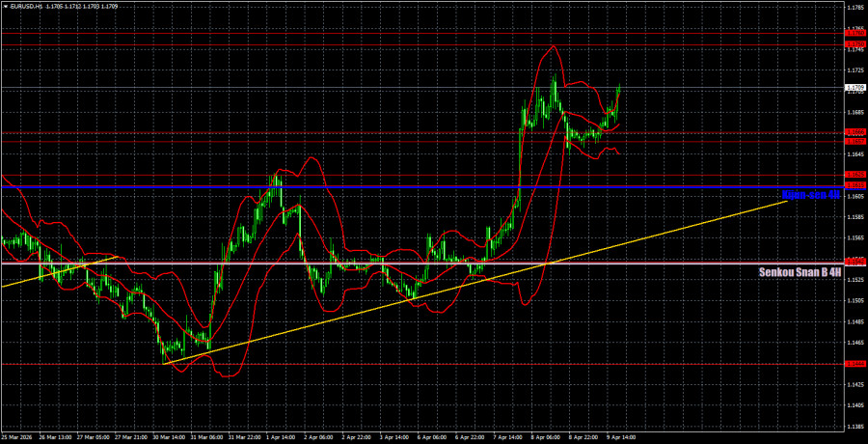The image size is (868, 444).
Task: Select the short yellow trendline near 27 Mar
Action: pyautogui.click(x=61, y=271)
